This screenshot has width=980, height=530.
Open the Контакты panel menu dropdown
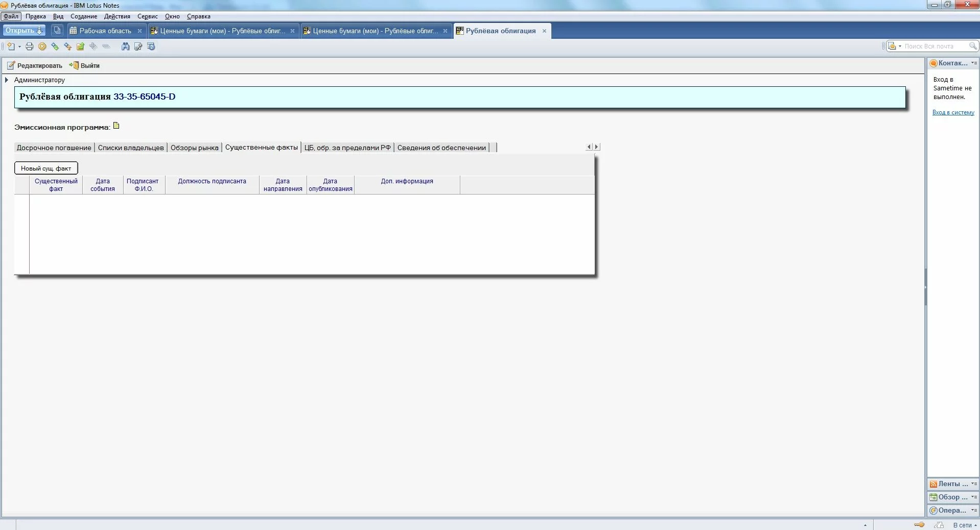click(x=974, y=63)
